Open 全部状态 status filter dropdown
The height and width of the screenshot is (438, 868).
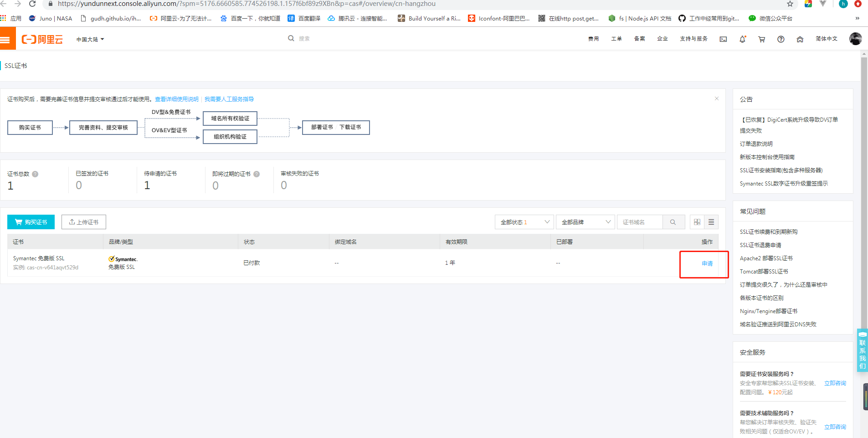[x=524, y=222]
